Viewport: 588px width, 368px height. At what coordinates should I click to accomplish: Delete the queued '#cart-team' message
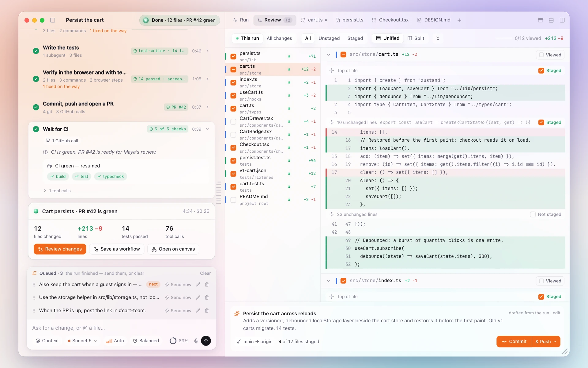pos(207,311)
